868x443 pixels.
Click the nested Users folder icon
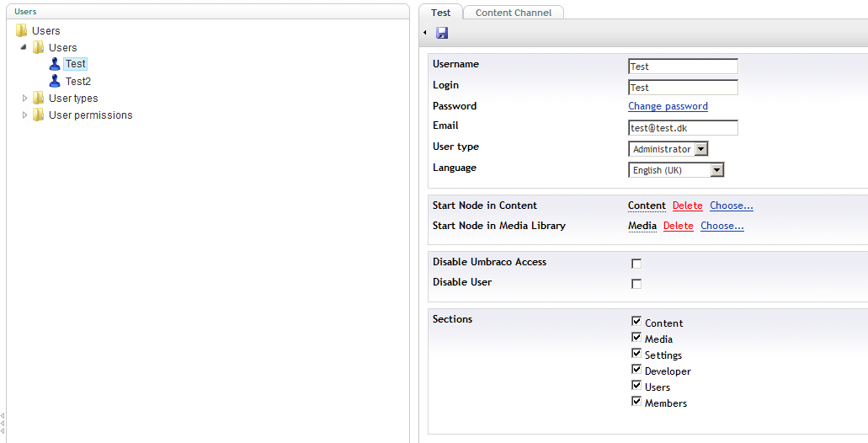tap(39, 48)
